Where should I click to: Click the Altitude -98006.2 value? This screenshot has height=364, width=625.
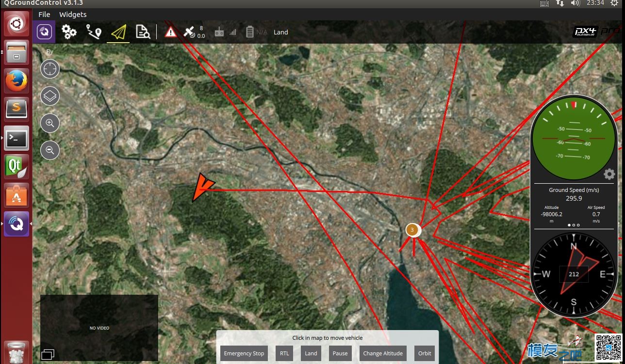point(551,214)
